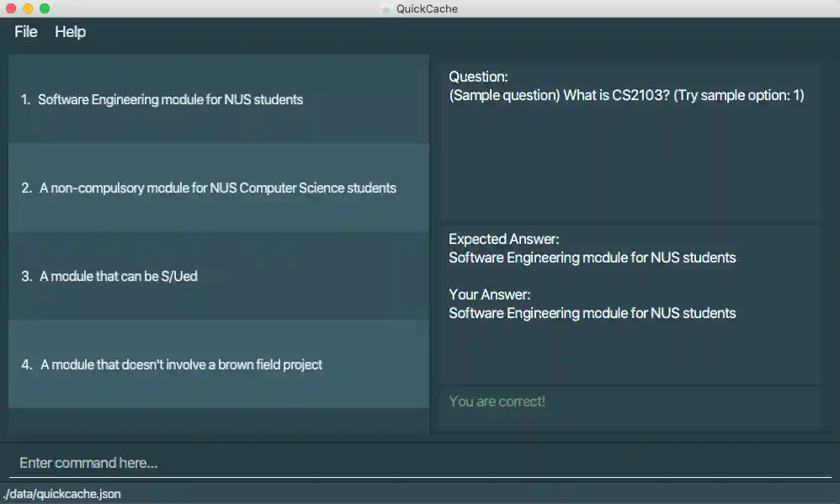Open the Help menu
Viewport: 840px width, 504px height.
[x=71, y=32]
